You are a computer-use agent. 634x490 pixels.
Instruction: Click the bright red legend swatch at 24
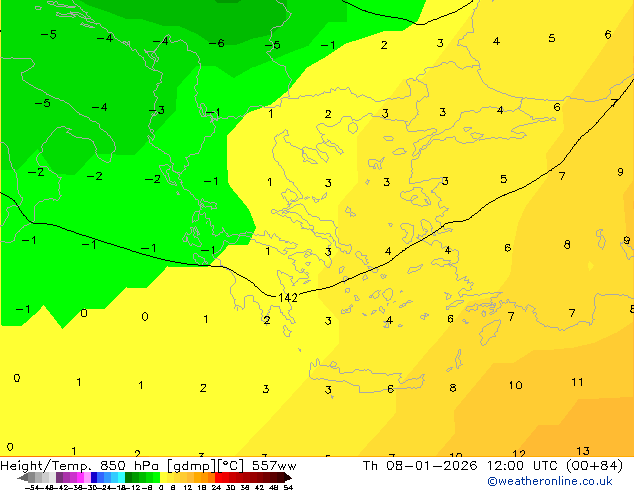click(218, 477)
